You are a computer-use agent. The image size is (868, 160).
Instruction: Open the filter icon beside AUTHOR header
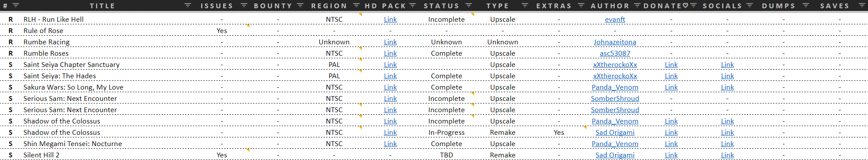tap(637, 6)
